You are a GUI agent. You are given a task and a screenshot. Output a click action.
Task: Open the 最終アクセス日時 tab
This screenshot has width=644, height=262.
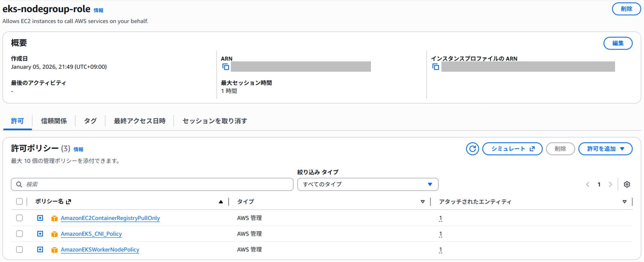tap(139, 121)
